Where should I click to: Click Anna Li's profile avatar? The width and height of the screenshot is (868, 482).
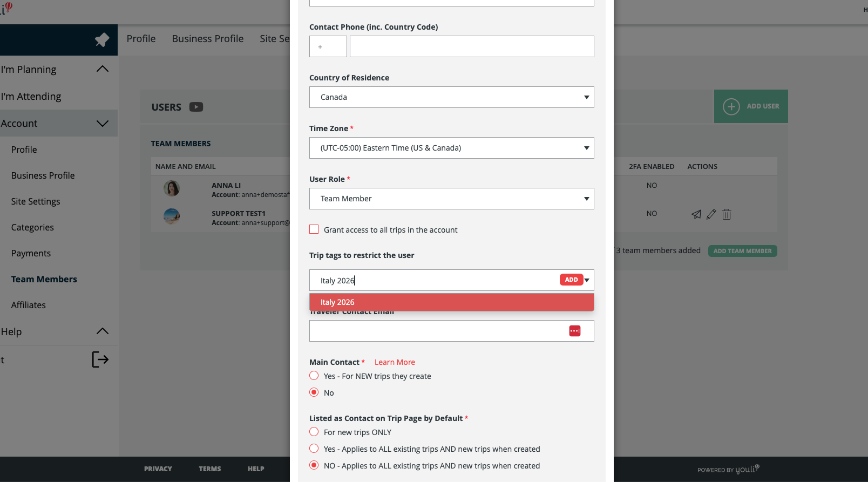click(172, 188)
